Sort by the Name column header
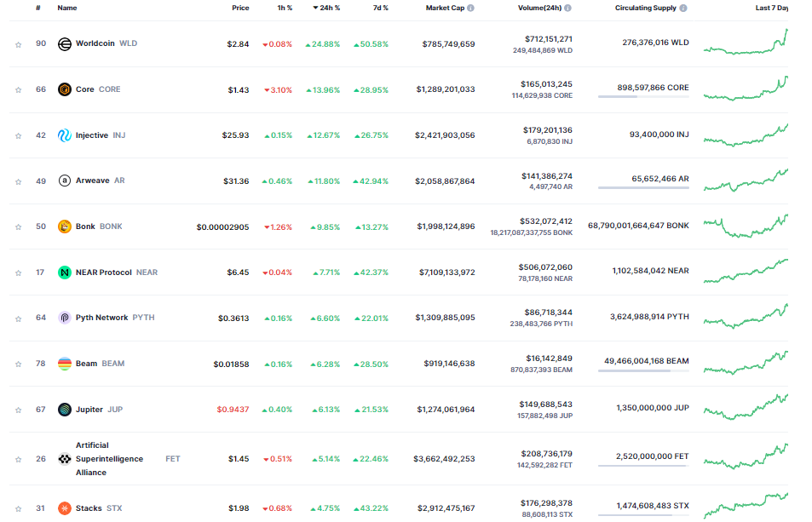 click(67, 8)
